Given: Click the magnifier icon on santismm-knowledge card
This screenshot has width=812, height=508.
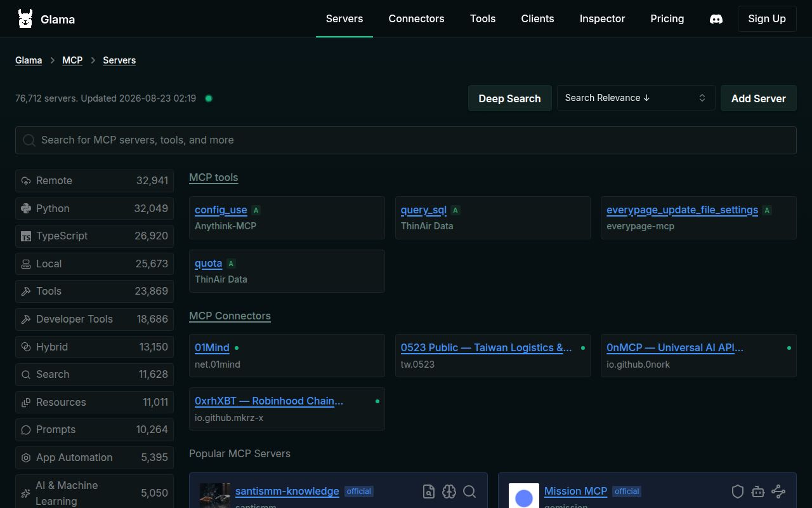Looking at the screenshot, I should 469,491.
